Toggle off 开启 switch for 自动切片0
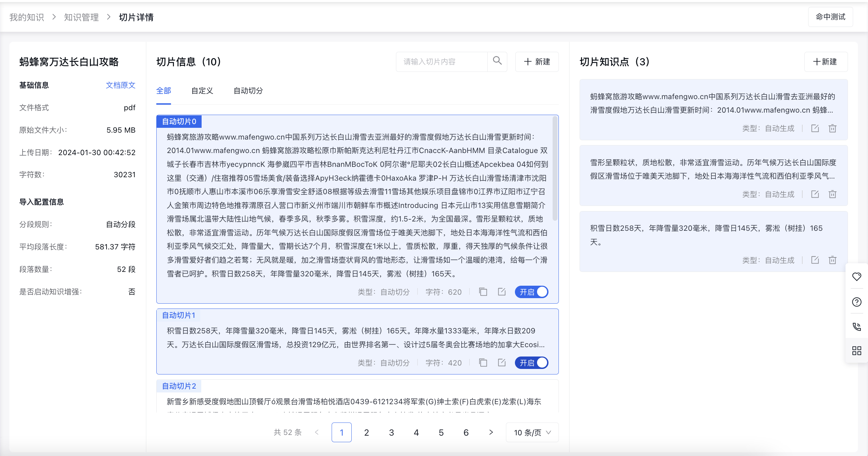This screenshot has width=868, height=456. coord(532,292)
